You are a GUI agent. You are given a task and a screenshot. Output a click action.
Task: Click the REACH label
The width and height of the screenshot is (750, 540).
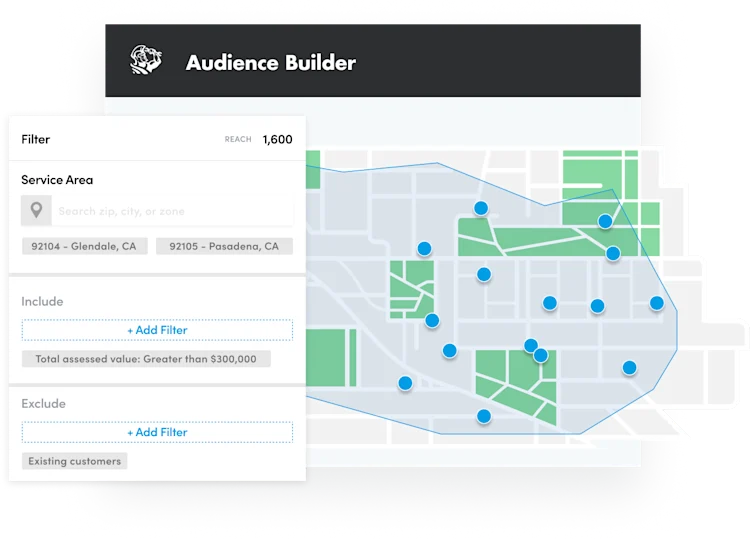click(238, 139)
